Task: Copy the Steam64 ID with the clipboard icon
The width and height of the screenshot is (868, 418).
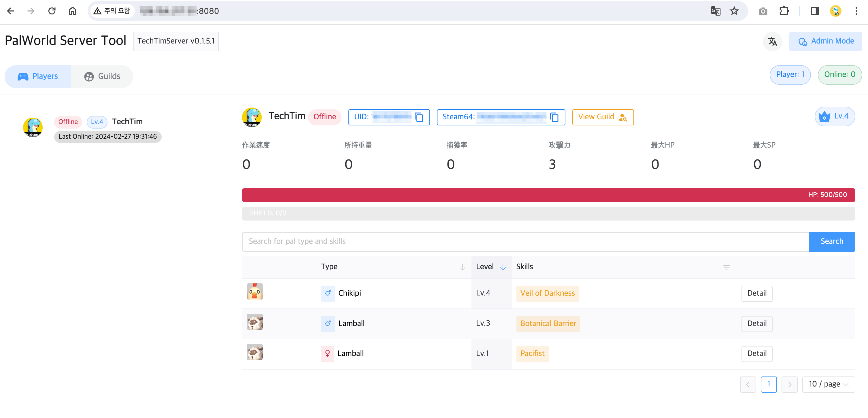Action: (554, 117)
